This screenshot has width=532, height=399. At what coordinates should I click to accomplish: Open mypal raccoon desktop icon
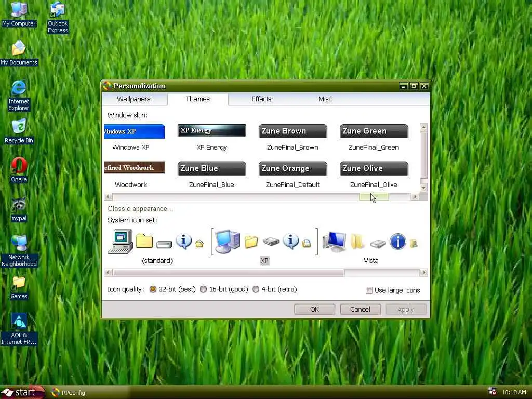[x=19, y=209]
